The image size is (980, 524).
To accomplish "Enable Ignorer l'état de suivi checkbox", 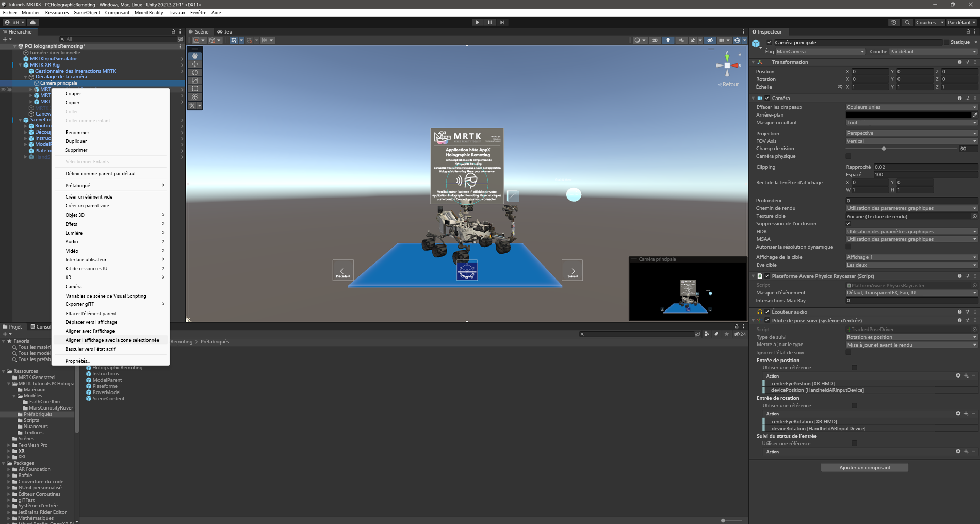I will [848, 353].
